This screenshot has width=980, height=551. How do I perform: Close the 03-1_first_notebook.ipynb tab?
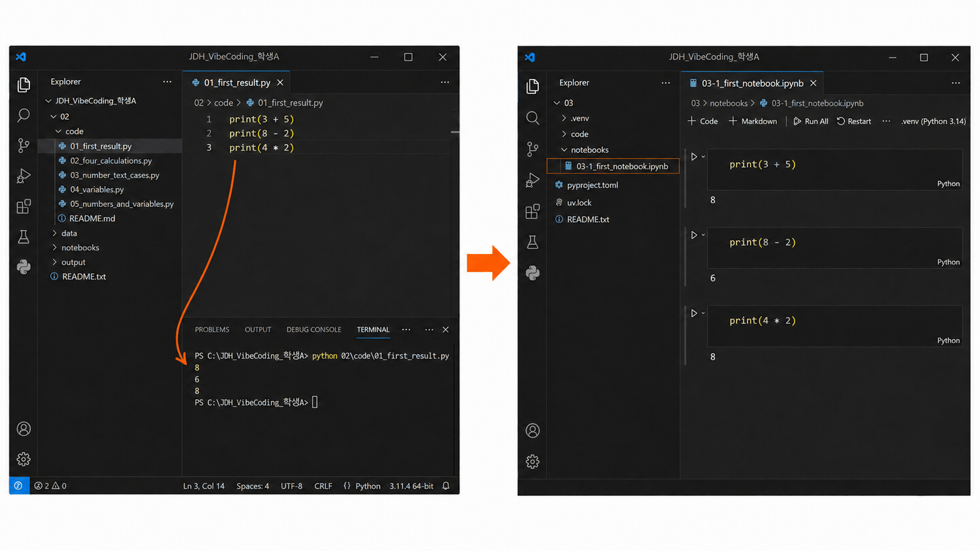tap(813, 83)
